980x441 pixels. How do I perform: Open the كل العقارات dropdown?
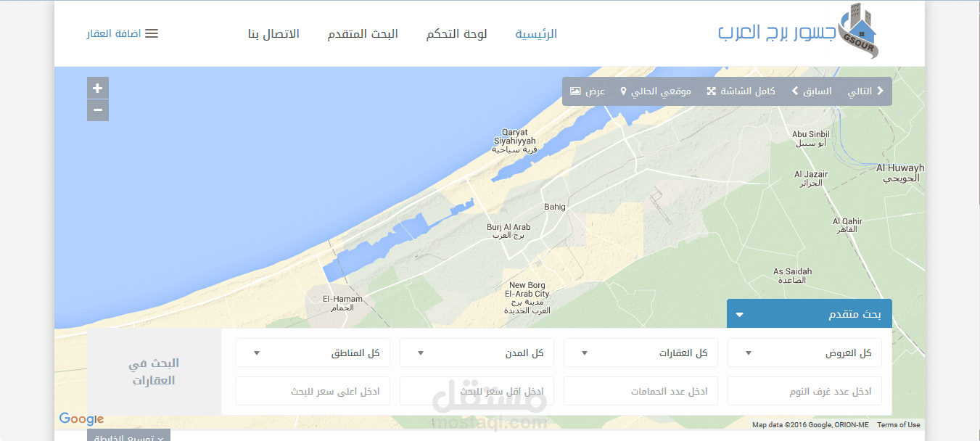pos(641,353)
